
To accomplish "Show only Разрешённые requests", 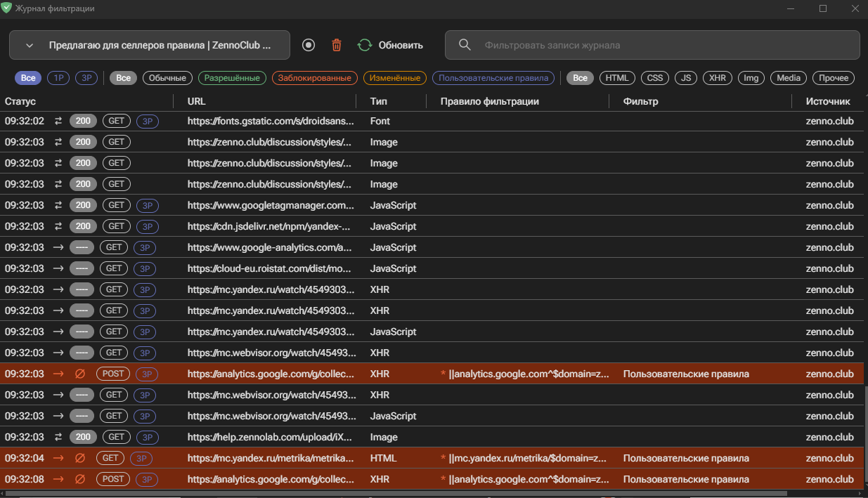I will coord(232,78).
